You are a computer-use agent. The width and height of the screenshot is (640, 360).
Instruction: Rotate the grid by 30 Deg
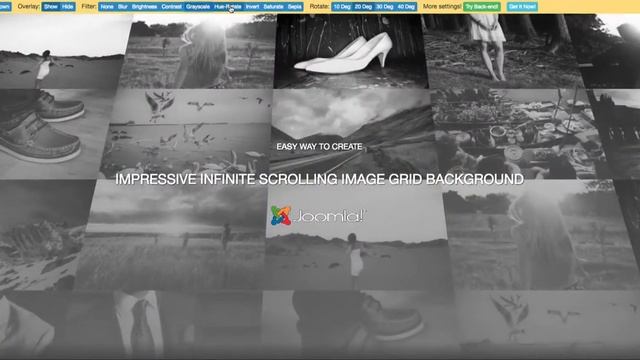[384, 7]
